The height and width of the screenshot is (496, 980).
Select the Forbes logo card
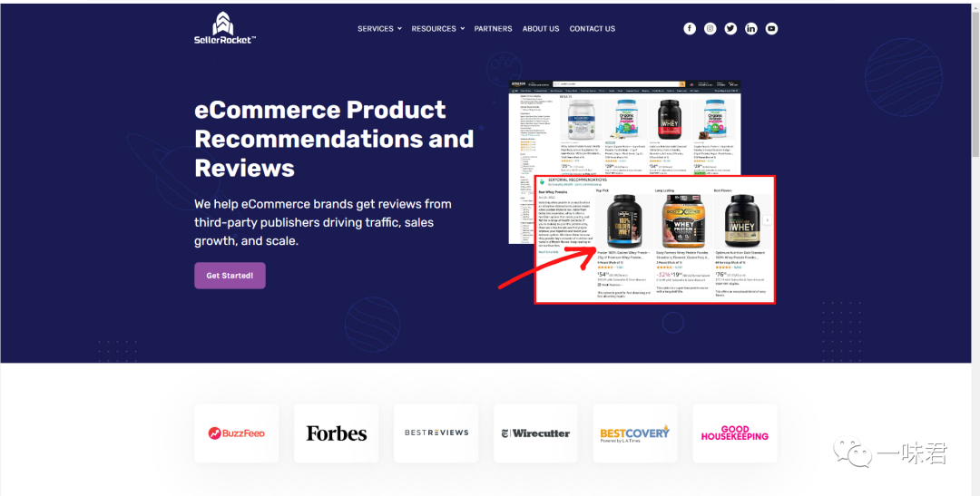(x=337, y=433)
